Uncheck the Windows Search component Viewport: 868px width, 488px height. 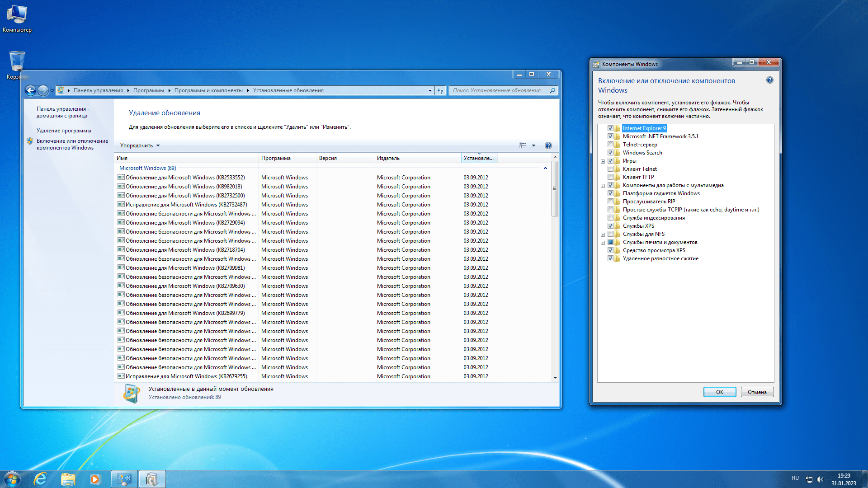pyautogui.click(x=610, y=153)
